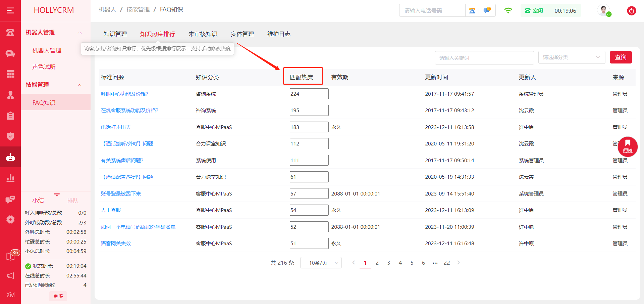Click the 空闲 agent status indicator
Screen dimensions: 644x304
pyautogui.click(x=534, y=11)
